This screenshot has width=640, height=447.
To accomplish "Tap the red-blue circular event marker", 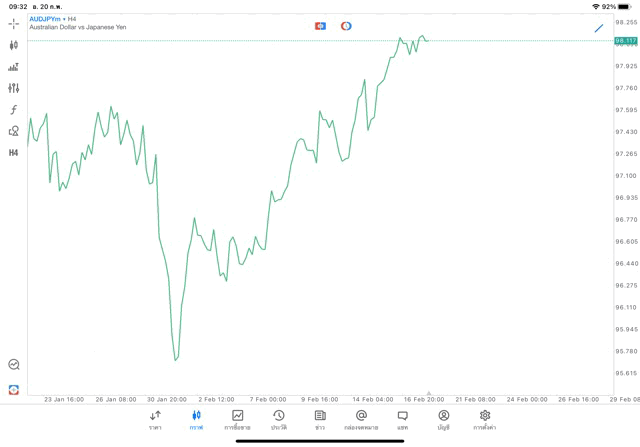I will (346, 26).
